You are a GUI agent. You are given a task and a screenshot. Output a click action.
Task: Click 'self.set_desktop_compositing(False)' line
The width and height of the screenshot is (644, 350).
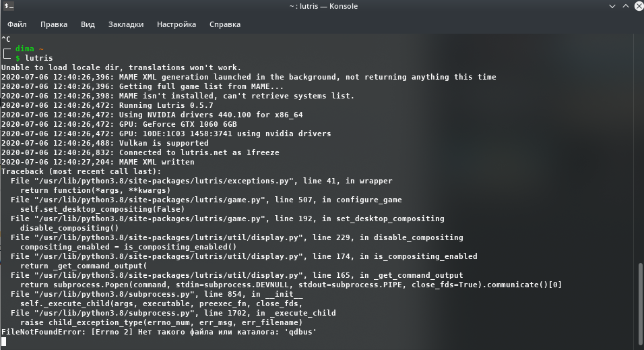pos(102,209)
